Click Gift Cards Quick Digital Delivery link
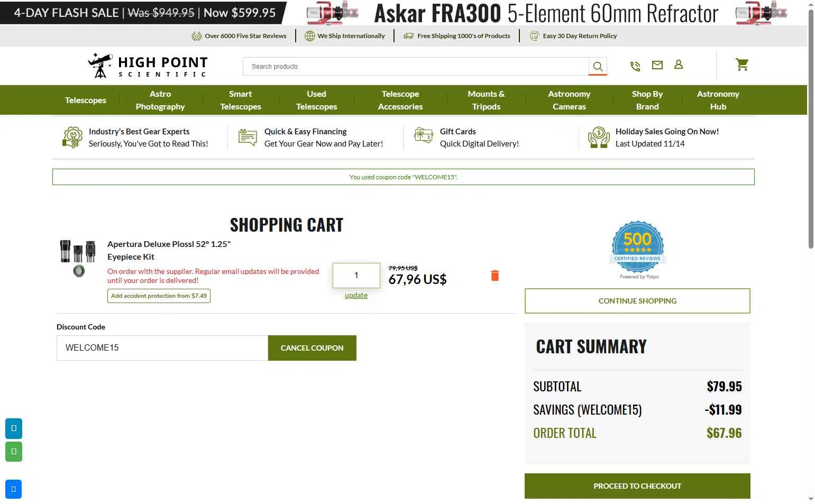The width and height of the screenshot is (815, 504). coord(479,138)
